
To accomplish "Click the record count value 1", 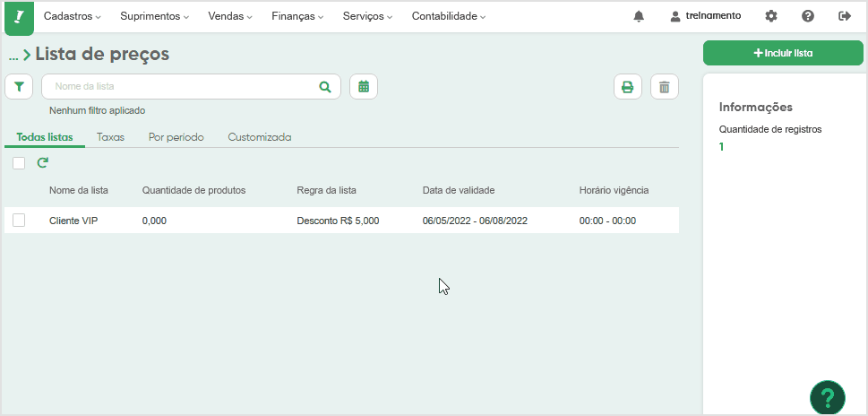I will point(721,147).
